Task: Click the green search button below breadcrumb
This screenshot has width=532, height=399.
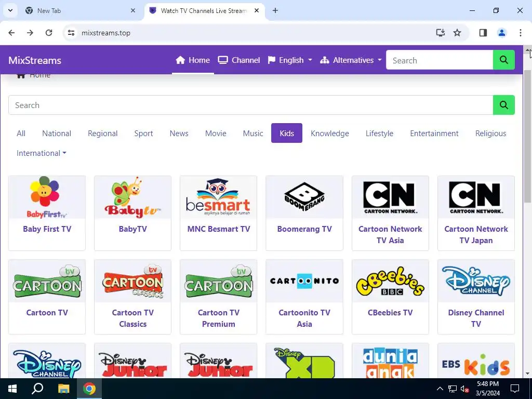Action: (x=503, y=105)
